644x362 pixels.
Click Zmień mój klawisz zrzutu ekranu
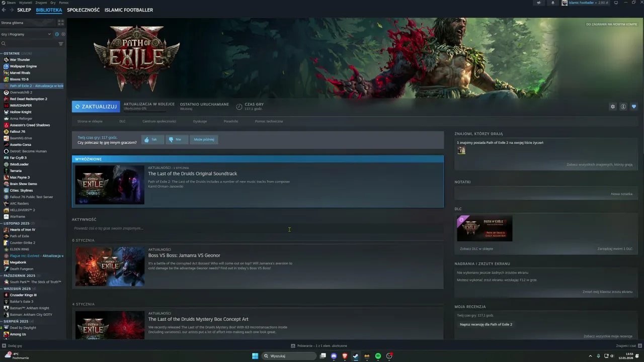pyautogui.click(x=607, y=292)
